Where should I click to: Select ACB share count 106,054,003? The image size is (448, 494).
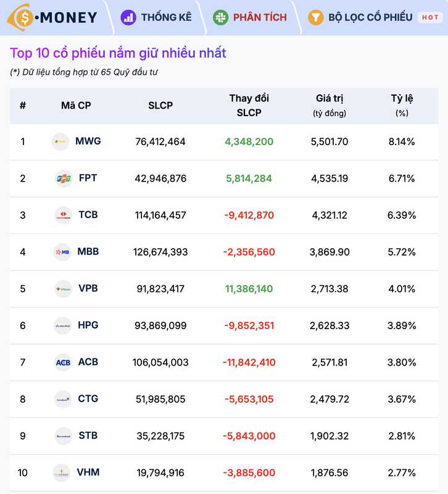[160, 362]
